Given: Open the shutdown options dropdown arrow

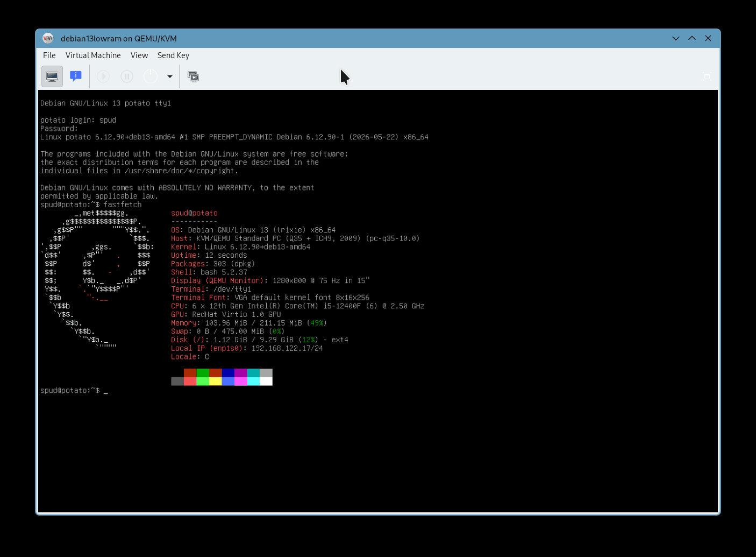Looking at the screenshot, I should click(x=170, y=76).
